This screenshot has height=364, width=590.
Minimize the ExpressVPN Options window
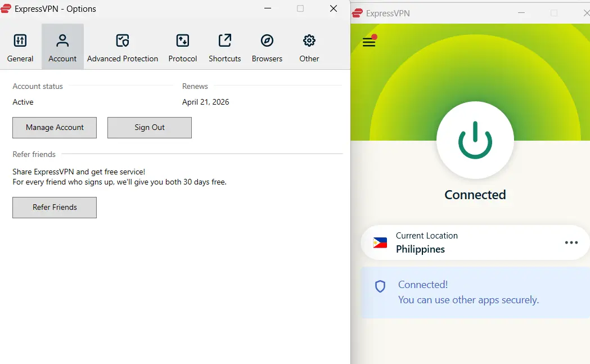coord(268,8)
